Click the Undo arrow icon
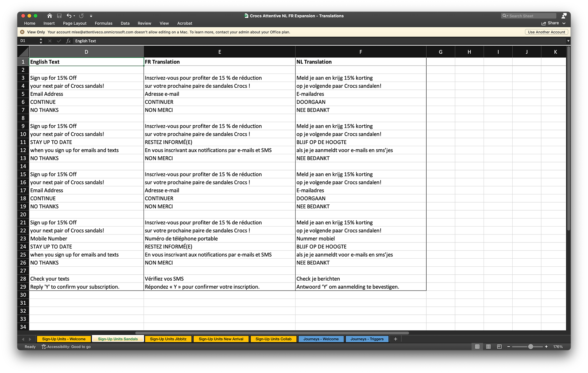This screenshot has height=373, width=588. [x=69, y=16]
